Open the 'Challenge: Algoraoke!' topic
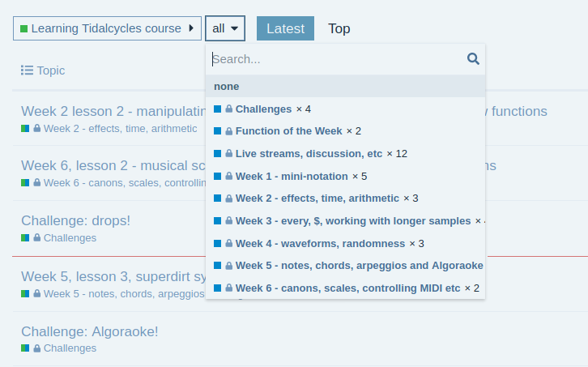 point(90,331)
